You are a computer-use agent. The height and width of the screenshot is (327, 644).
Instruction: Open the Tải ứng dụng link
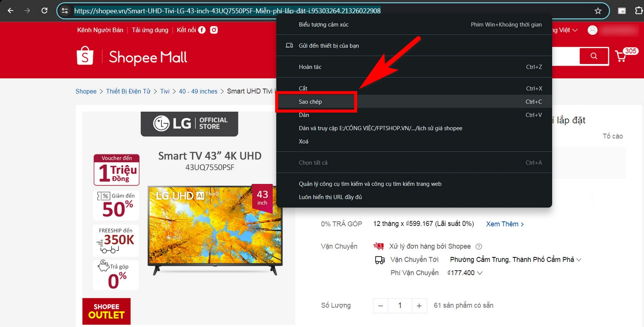(x=150, y=30)
